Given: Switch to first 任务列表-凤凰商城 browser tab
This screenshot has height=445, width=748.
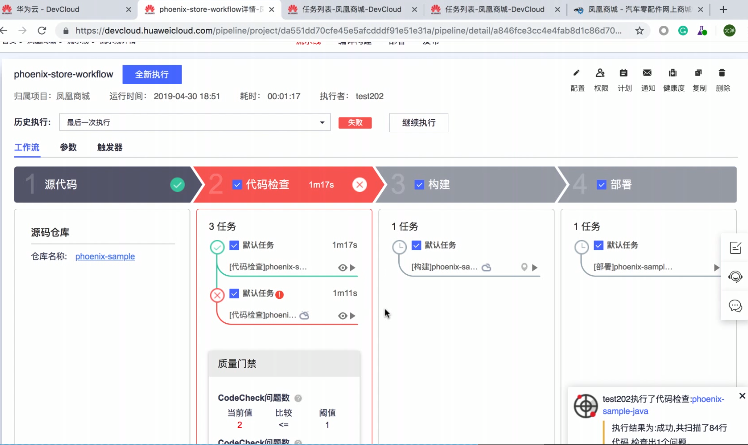Looking at the screenshot, I should [352, 9].
